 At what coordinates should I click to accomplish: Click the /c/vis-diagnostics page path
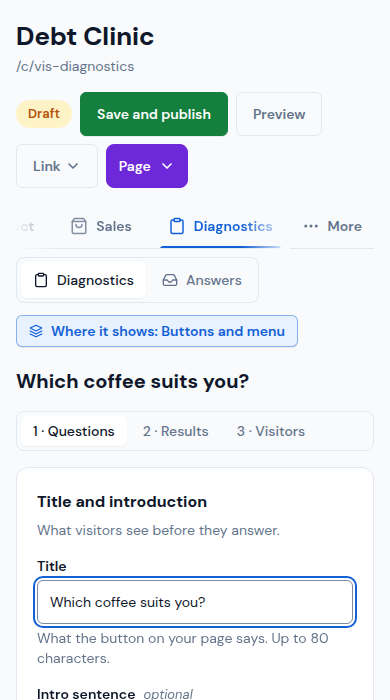[75, 67]
